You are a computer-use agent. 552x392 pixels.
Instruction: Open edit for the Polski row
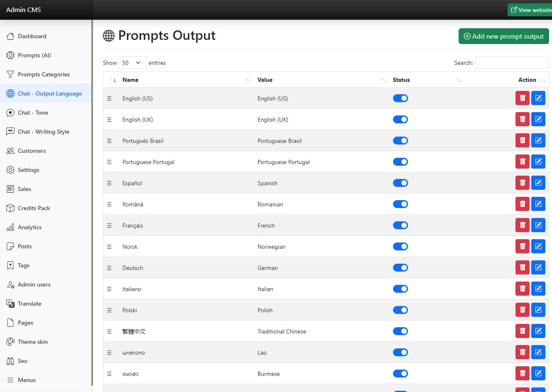tap(538, 310)
